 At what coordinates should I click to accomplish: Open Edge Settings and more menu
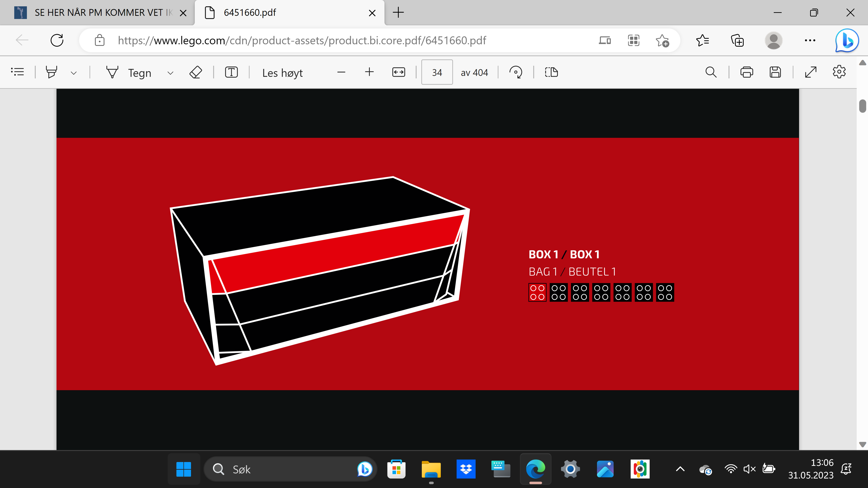(x=810, y=40)
